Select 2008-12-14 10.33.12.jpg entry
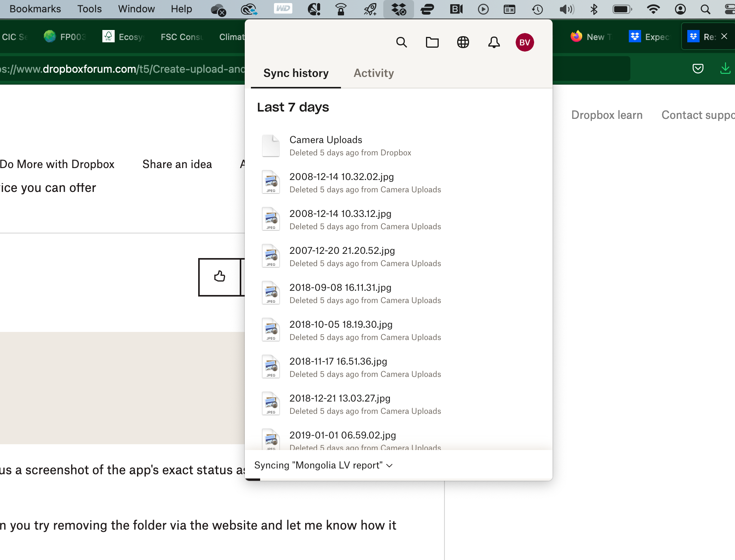Screen dimensions: 735x560 coord(398,220)
